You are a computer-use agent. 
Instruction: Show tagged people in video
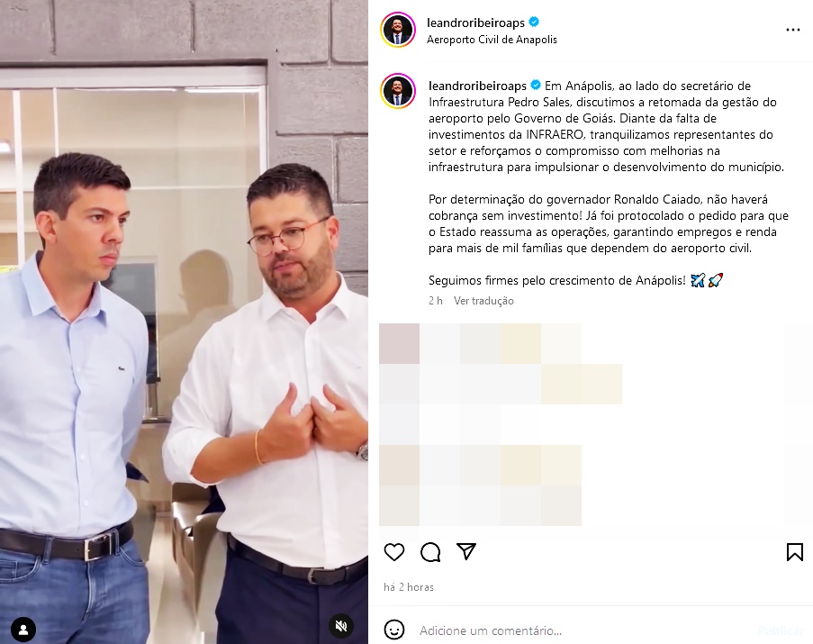click(23, 630)
